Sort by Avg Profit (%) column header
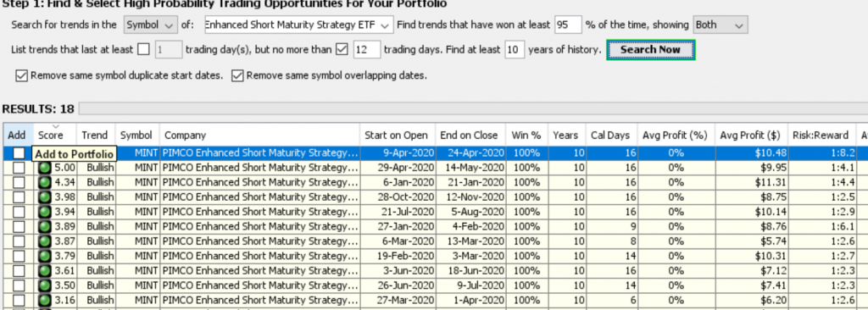This screenshot has width=868, height=310. [675, 135]
